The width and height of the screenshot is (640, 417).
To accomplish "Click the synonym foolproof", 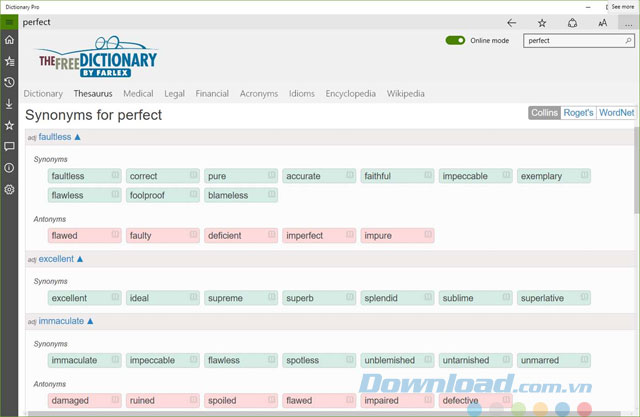I will click(162, 195).
